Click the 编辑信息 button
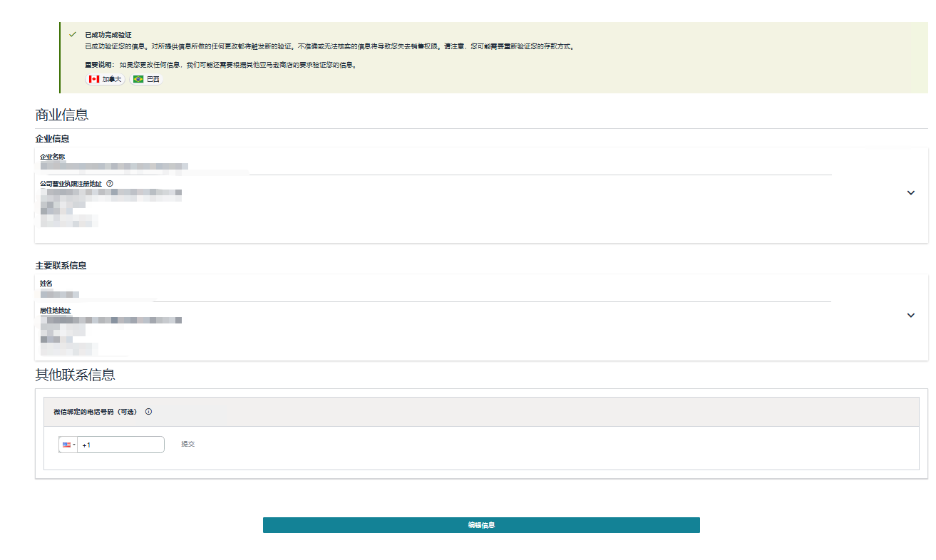936x560 pixels. (481, 525)
